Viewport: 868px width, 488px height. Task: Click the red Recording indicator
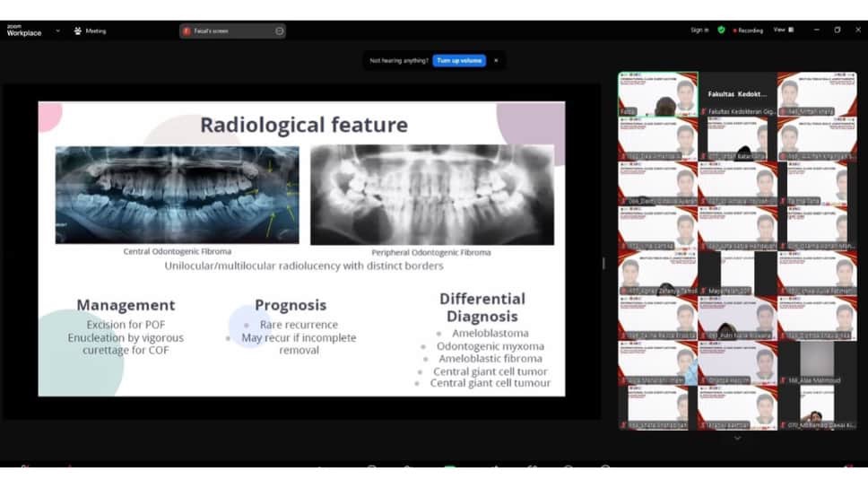click(x=746, y=30)
